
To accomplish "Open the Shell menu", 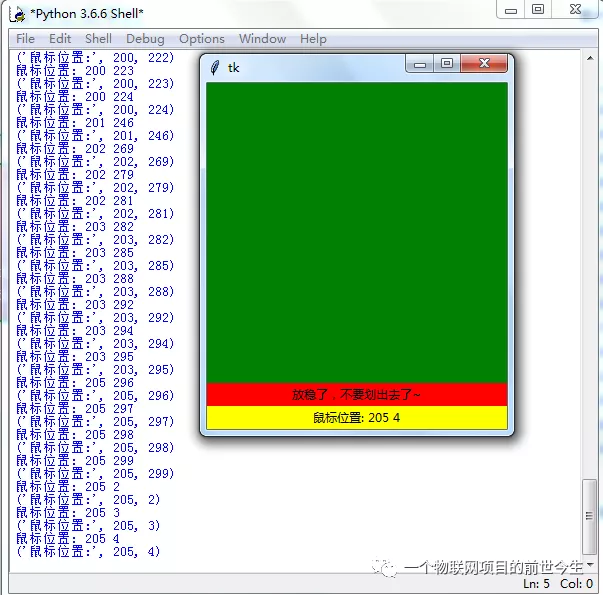I will (x=98, y=39).
